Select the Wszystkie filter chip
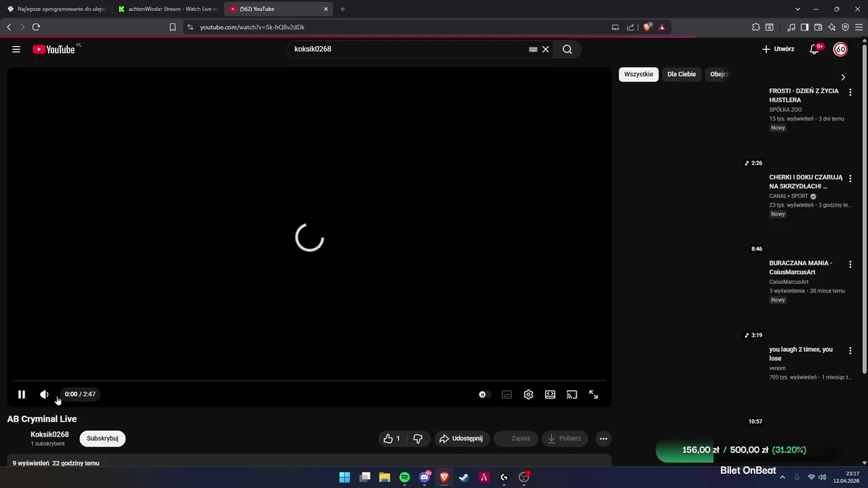This screenshot has width=868, height=488. click(639, 75)
